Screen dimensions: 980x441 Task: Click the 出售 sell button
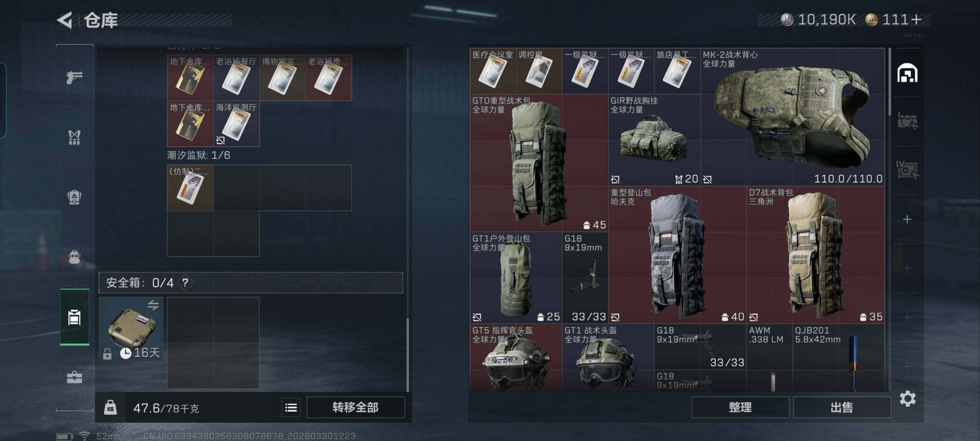click(842, 407)
